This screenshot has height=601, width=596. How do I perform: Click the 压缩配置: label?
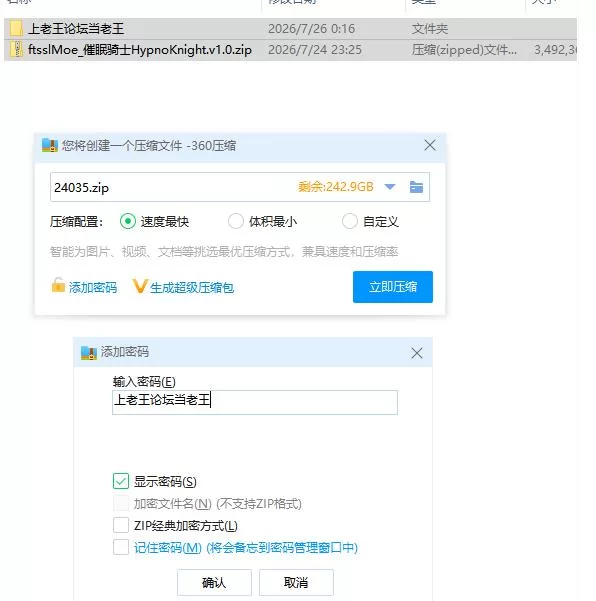[77, 222]
